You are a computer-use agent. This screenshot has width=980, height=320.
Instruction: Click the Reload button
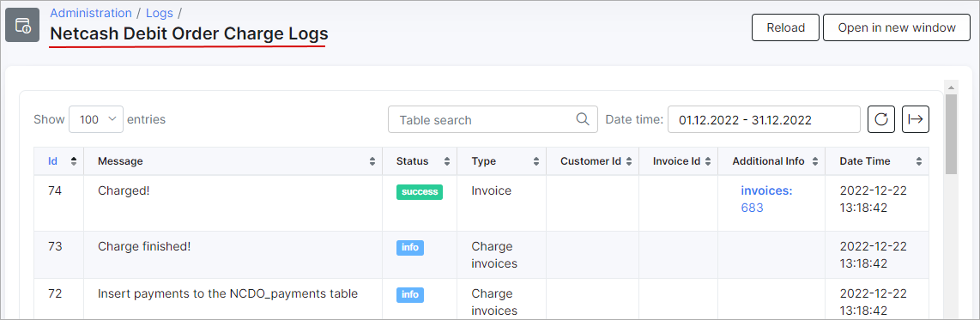(785, 27)
